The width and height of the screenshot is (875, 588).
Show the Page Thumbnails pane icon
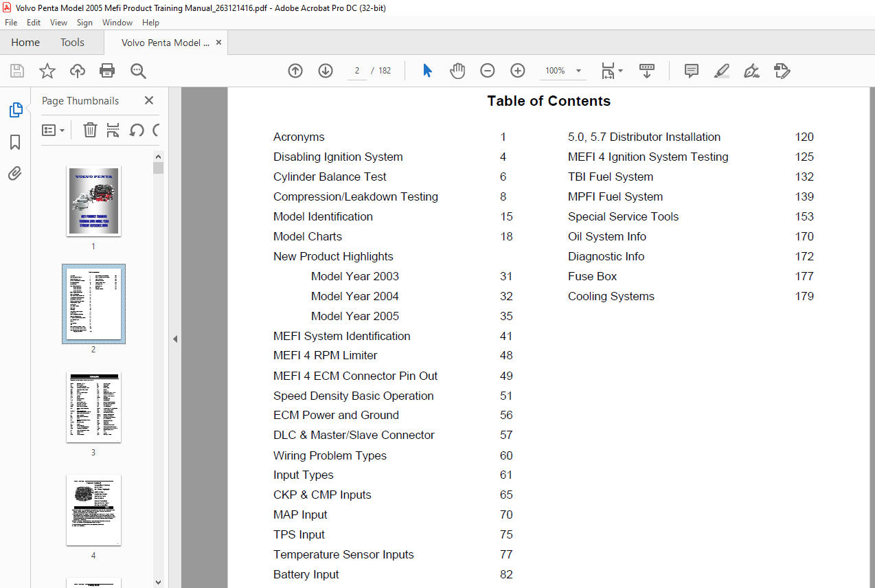tap(15, 109)
